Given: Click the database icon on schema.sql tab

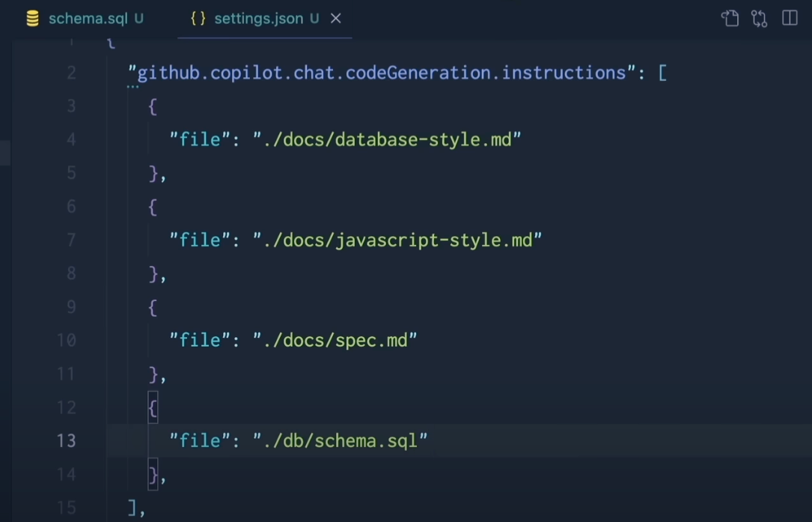Looking at the screenshot, I should click(x=33, y=19).
